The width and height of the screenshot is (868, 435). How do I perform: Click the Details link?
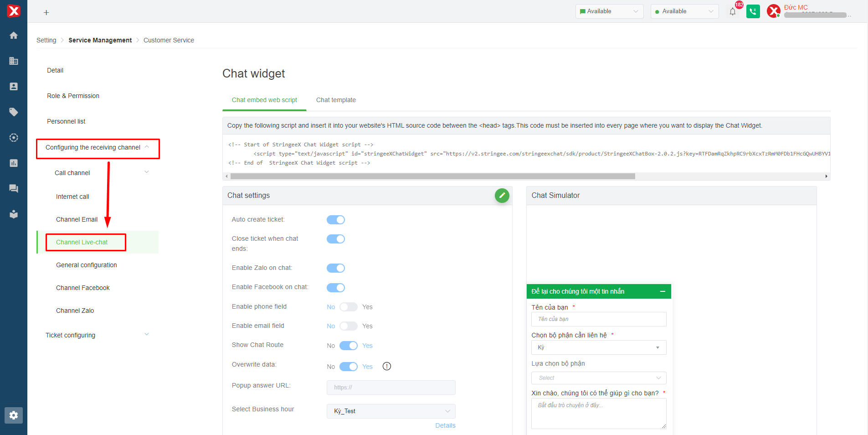(445, 425)
